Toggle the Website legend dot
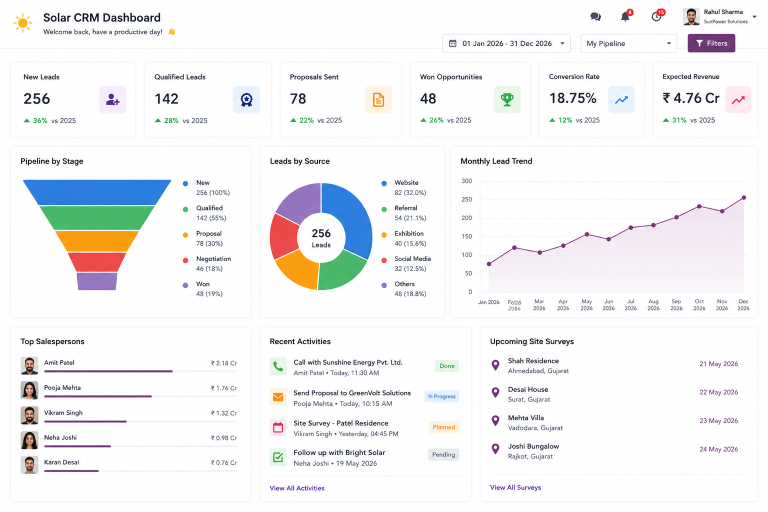The width and height of the screenshot is (768, 512). 384,184
